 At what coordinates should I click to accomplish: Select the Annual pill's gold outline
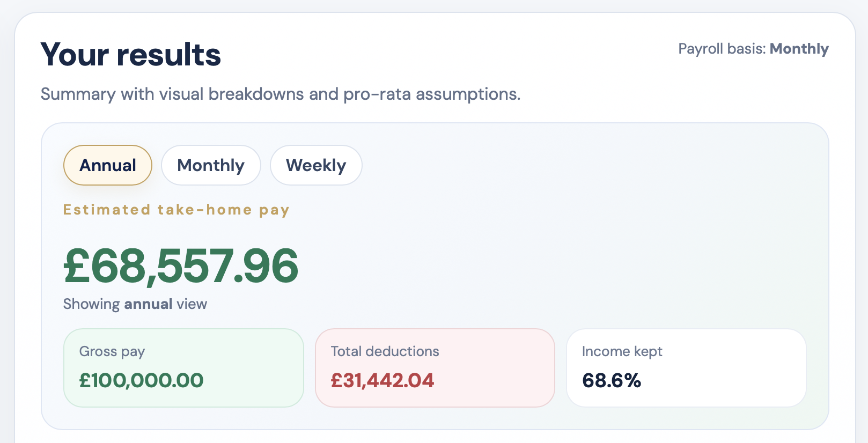(107, 148)
